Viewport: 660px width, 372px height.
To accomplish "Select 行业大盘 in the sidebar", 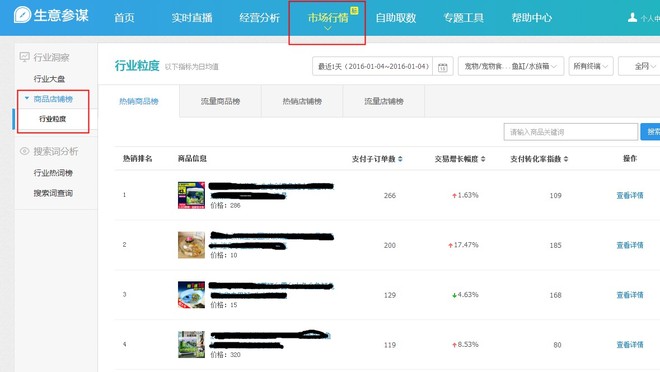I will [x=49, y=79].
